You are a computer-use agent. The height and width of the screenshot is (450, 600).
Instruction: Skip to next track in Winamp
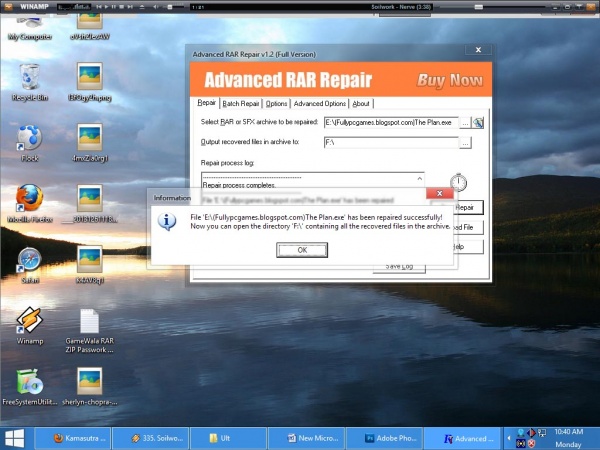click(130, 7)
